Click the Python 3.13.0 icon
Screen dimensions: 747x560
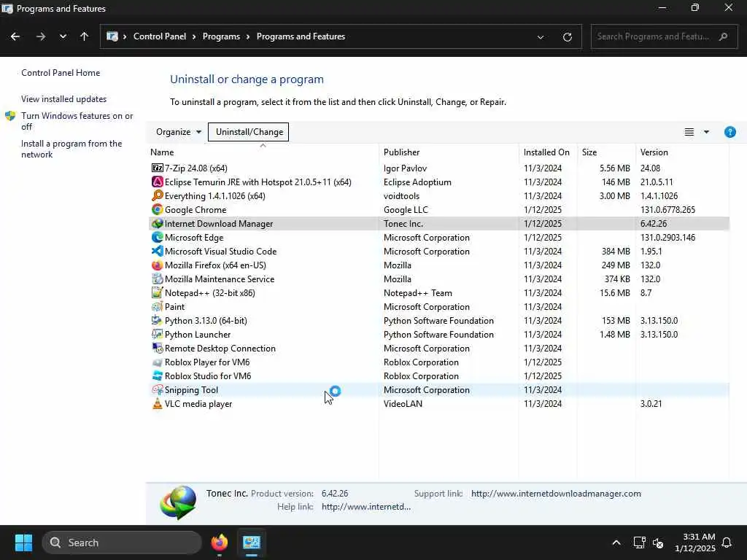[158, 321]
